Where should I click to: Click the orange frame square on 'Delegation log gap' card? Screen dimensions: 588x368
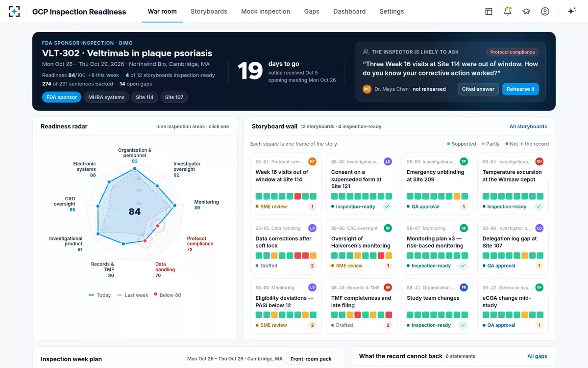click(x=524, y=256)
